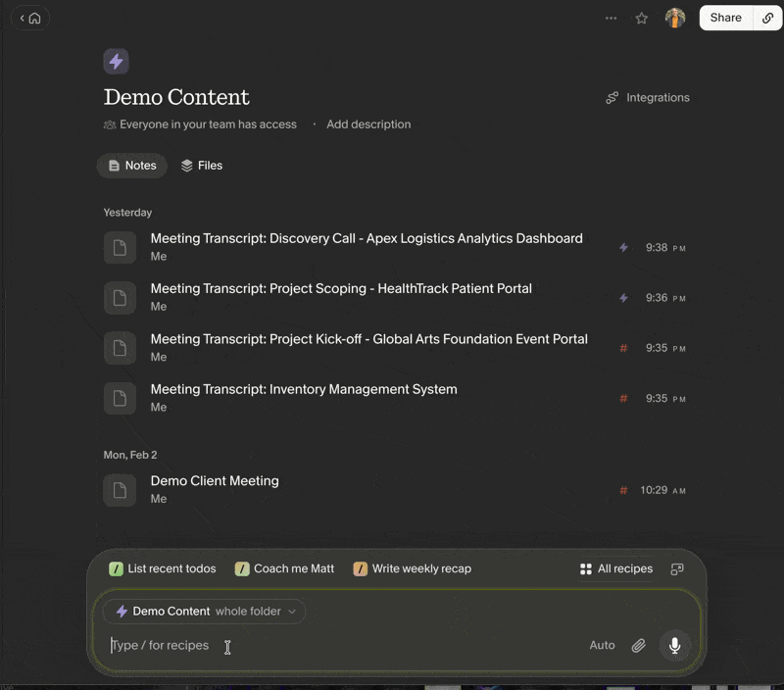Focus the Type / for recipes input
This screenshot has height=690, width=784.
coord(345,646)
